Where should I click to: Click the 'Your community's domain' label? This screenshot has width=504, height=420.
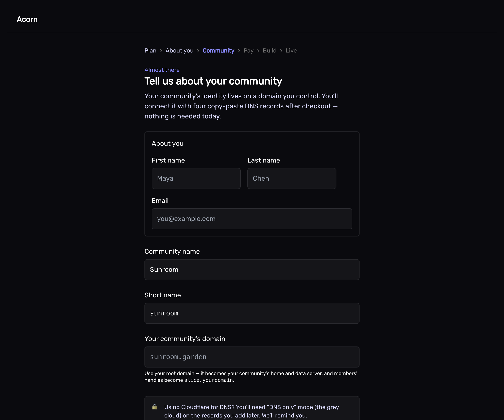click(185, 339)
